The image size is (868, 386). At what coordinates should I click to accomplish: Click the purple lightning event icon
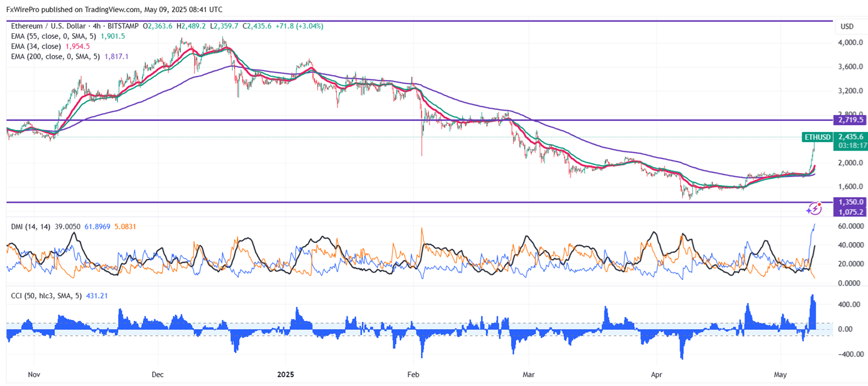815,209
